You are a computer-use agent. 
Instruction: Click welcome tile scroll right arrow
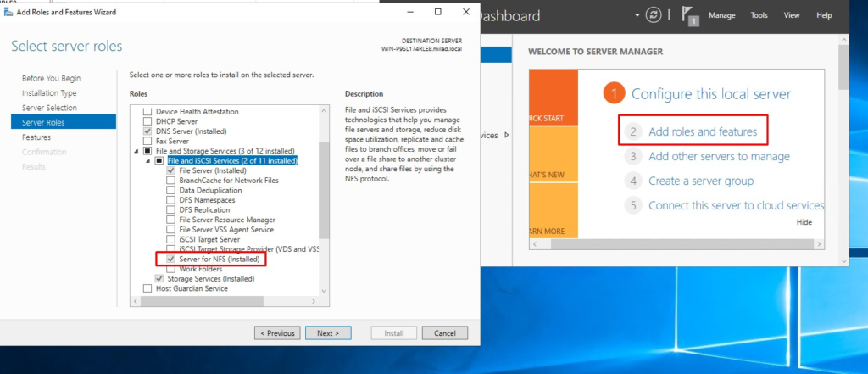820,243
